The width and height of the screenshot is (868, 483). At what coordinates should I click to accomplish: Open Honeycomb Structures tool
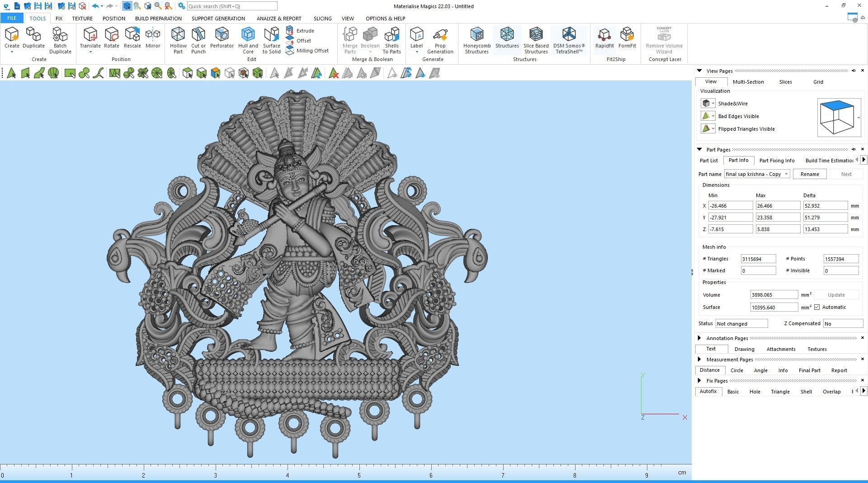476,40
